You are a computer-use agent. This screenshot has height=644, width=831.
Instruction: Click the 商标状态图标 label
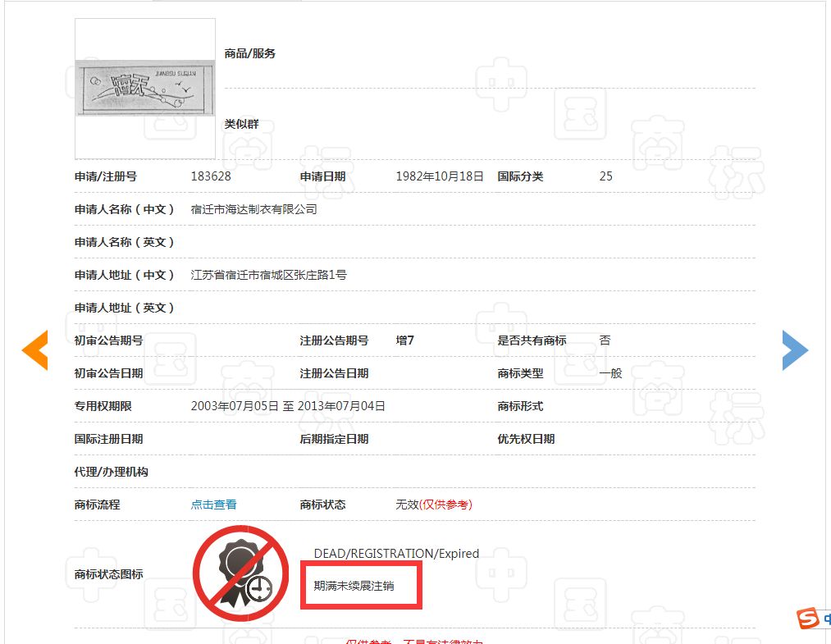coord(108,574)
